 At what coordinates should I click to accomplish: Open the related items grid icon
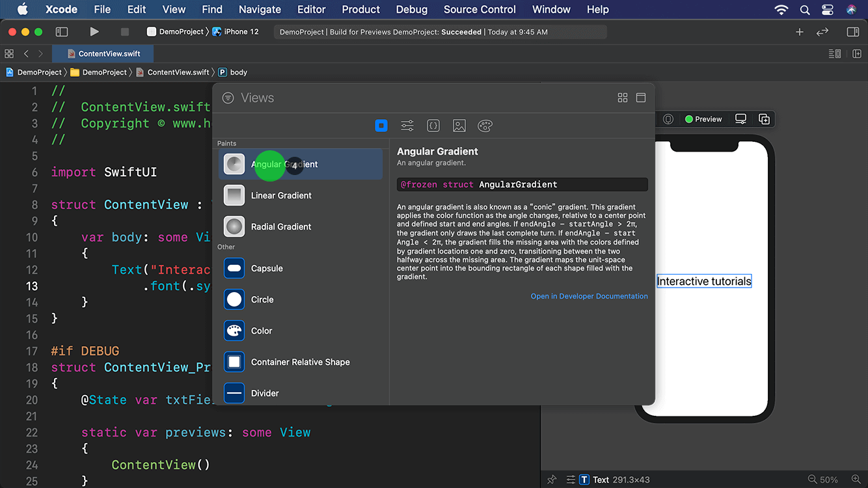9,54
